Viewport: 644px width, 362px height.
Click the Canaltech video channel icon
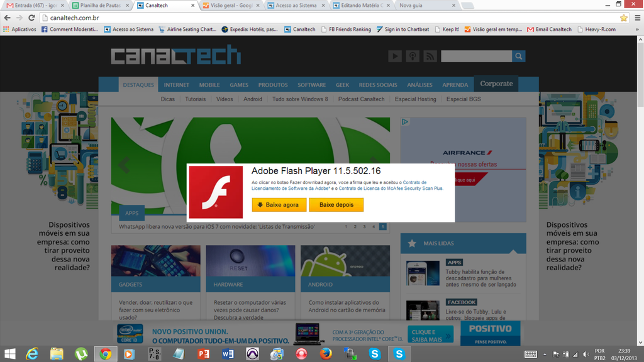pos(395,56)
